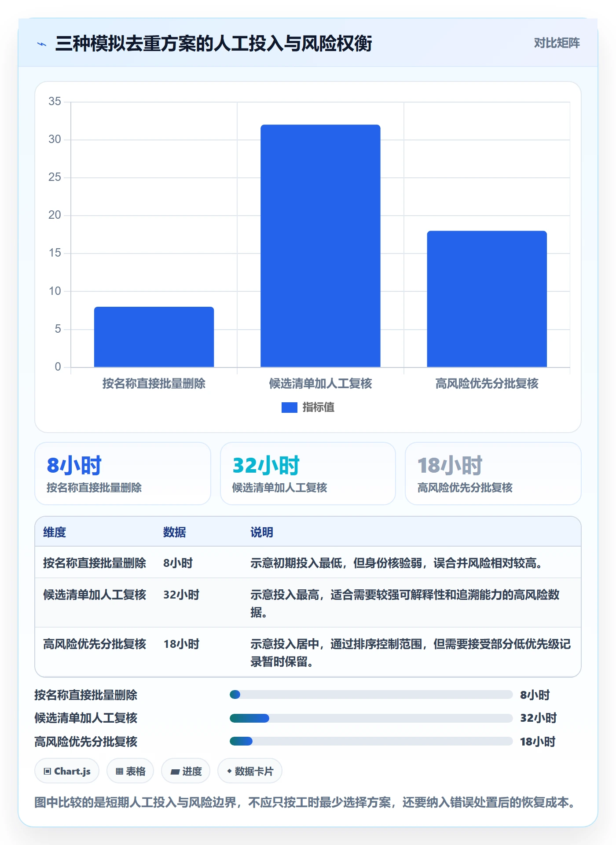
Task: Open the 8小时 data card
Action: pyautogui.click(x=123, y=474)
